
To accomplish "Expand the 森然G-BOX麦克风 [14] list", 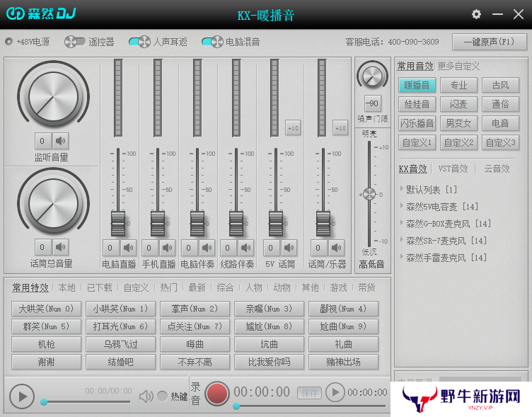I will click(402, 222).
